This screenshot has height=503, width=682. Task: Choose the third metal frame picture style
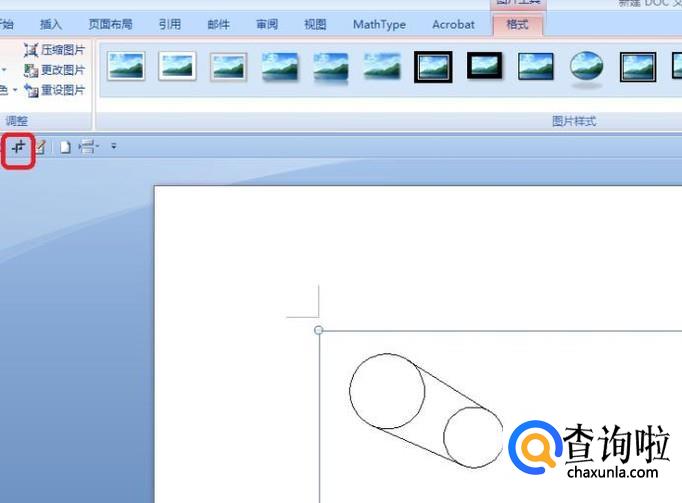pos(228,67)
